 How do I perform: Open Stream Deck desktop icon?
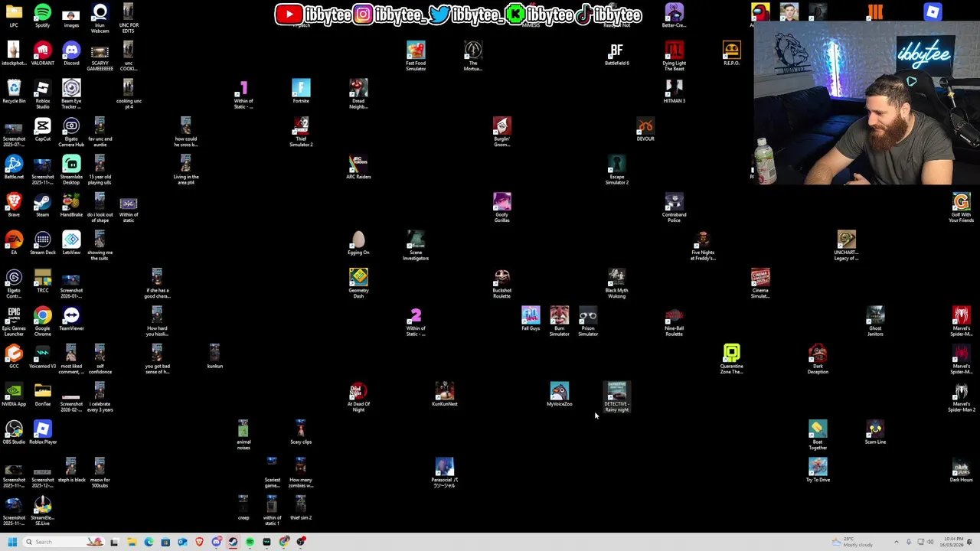pos(42,243)
